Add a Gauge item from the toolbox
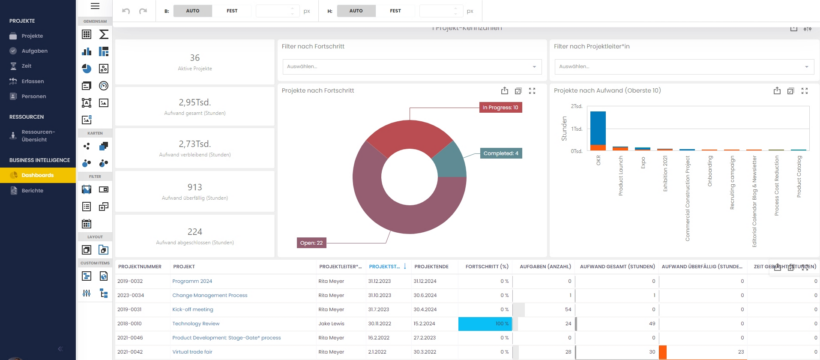 [x=104, y=86]
